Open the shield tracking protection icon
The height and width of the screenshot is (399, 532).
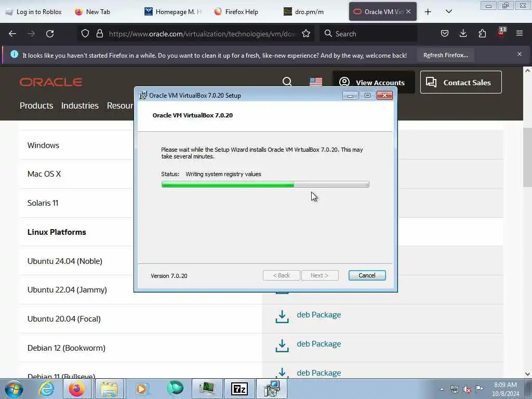(85, 33)
